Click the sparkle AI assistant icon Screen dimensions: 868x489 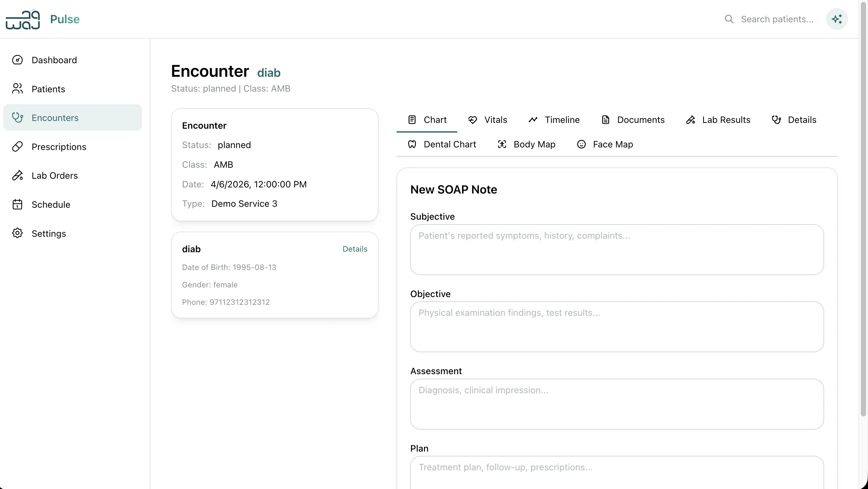click(x=837, y=19)
